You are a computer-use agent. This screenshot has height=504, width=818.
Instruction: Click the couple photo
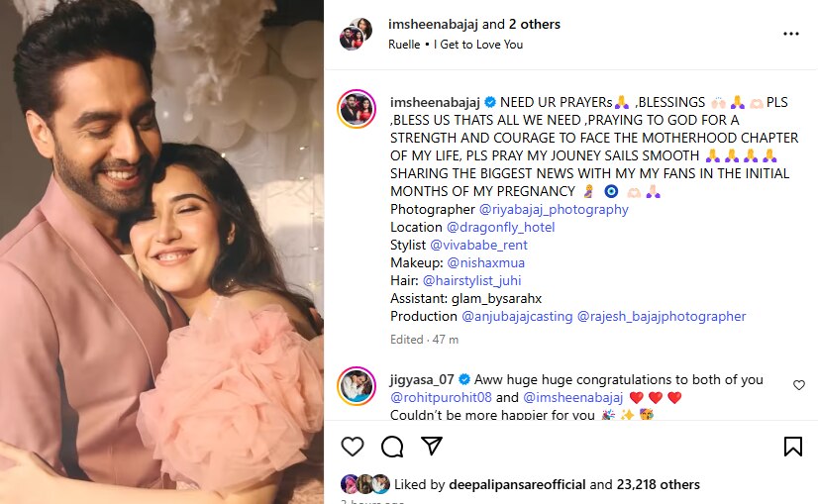pyautogui.click(x=161, y=252)
